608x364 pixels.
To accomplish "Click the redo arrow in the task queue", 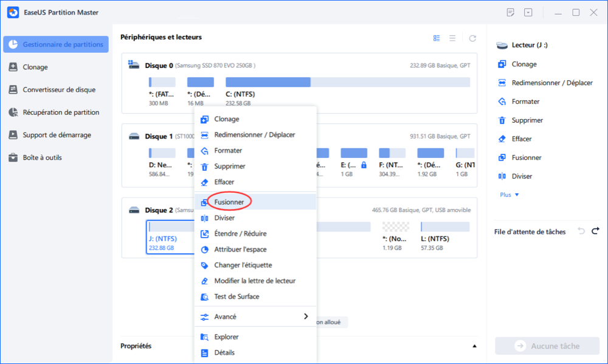I will point(595,231).
